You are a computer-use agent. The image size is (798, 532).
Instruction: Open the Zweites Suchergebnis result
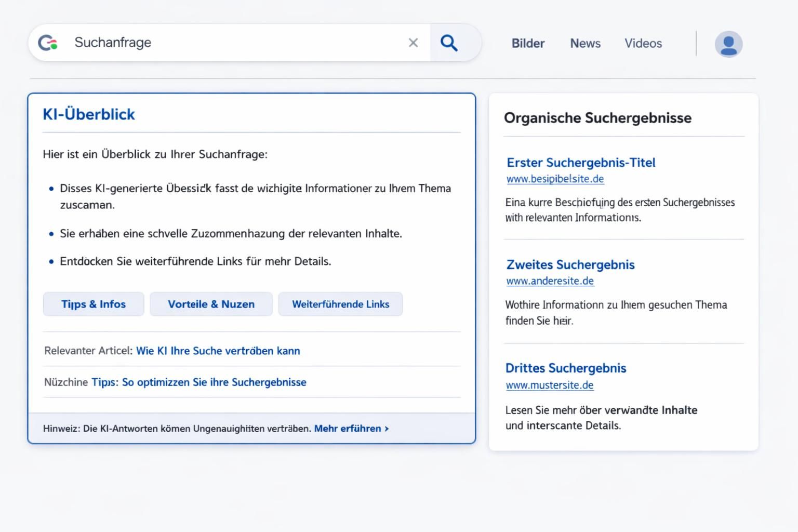tap(570, 265)
